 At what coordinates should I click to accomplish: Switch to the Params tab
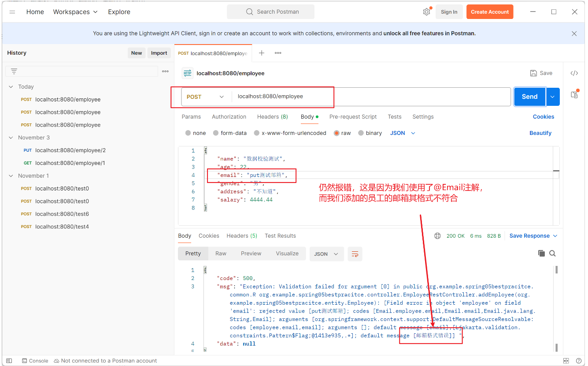pos(191,117)
